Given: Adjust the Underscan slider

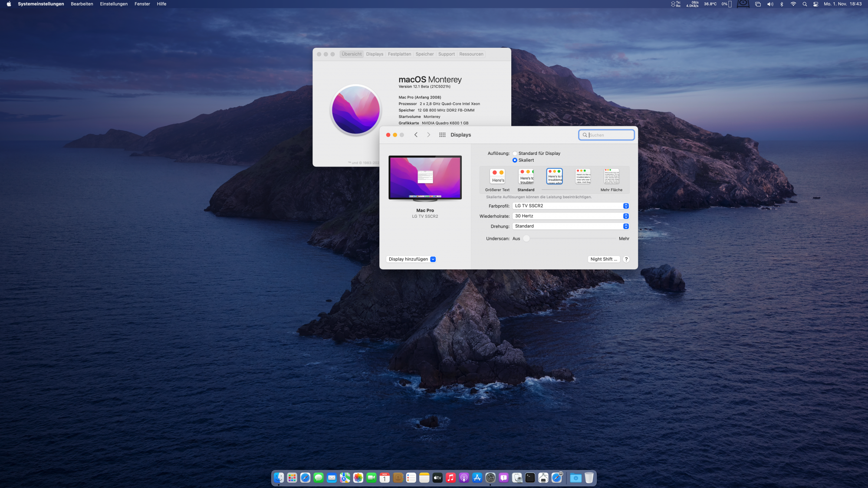Looking at the screenshot, I should 526,239.
